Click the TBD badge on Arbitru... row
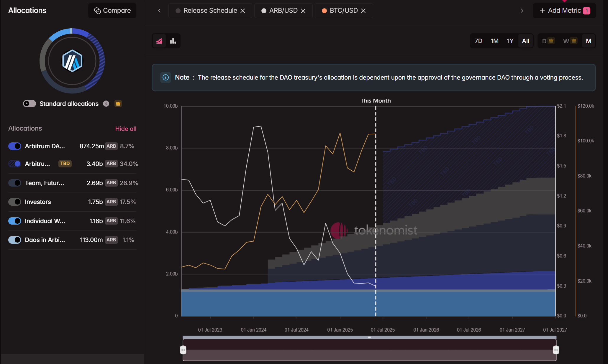This screenshot has width=608, height=364. coord(65,164)
